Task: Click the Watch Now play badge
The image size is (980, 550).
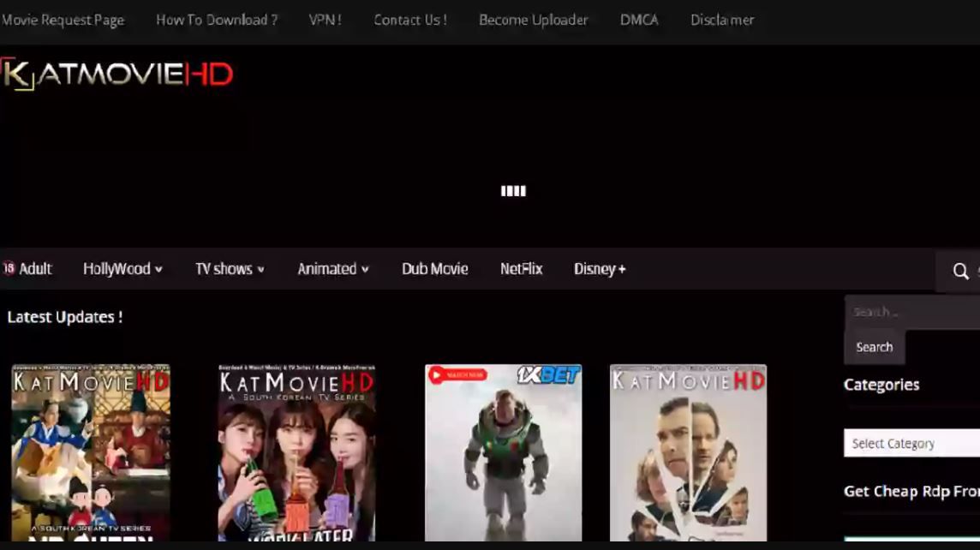Action: [x=458, y=375]
